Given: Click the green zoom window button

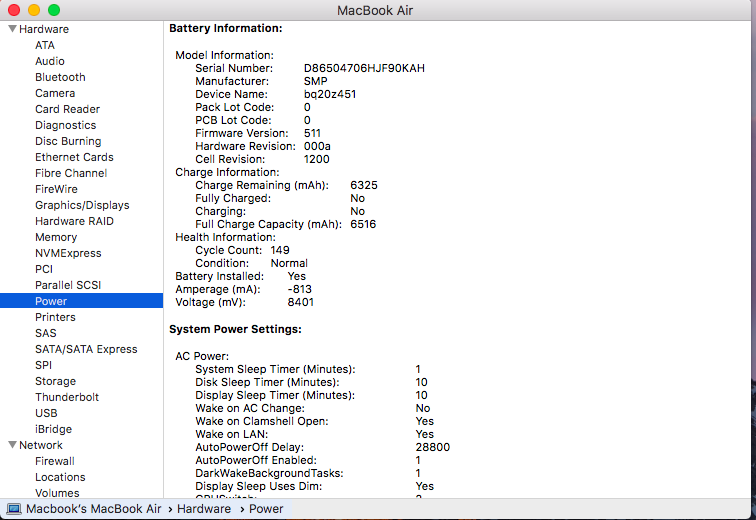Looking at the screenshot, I should click(53, 10).
